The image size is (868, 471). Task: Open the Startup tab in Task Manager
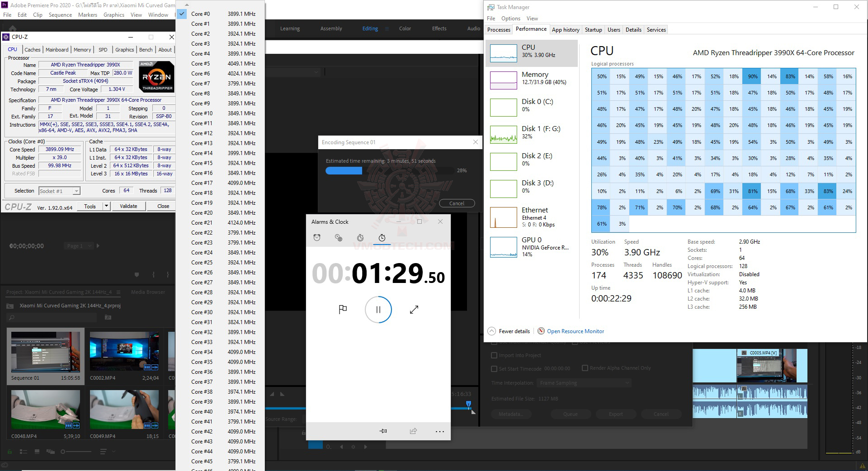(x=594, y=30)
